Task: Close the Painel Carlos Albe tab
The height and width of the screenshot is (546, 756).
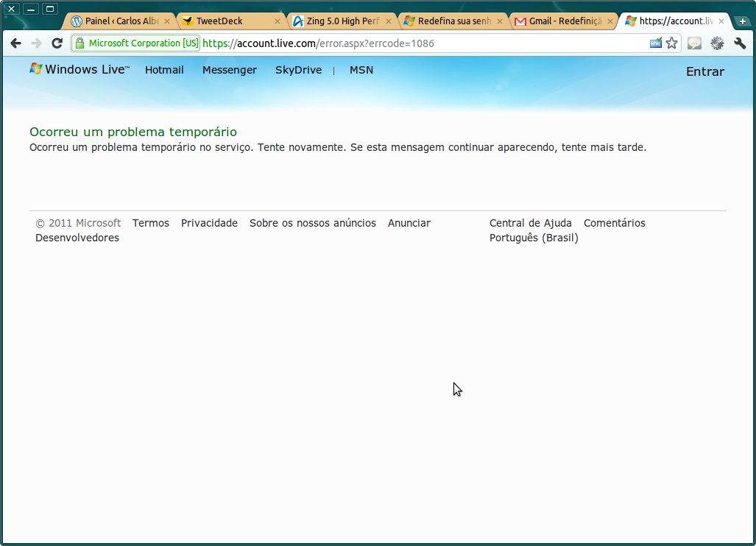Action: 167,21
